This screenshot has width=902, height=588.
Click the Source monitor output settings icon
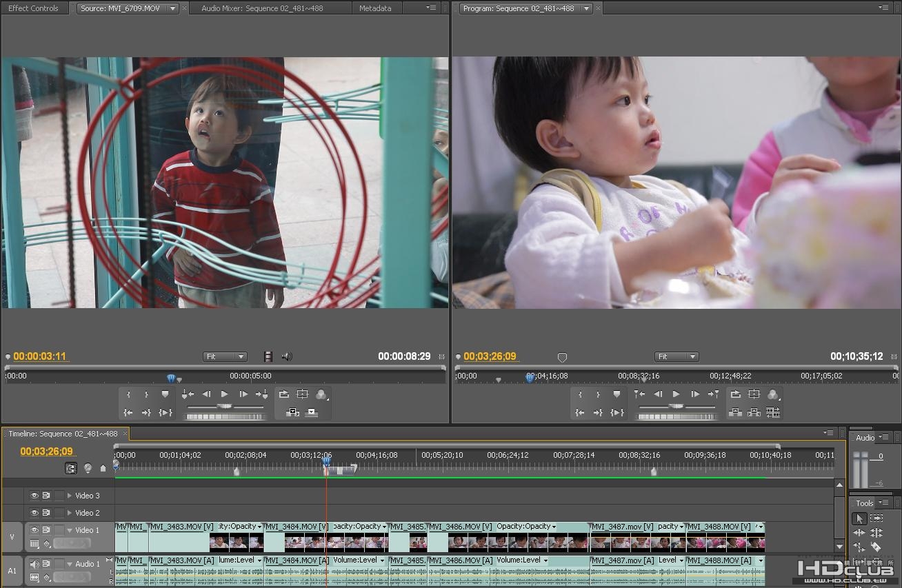pos(321,394)
